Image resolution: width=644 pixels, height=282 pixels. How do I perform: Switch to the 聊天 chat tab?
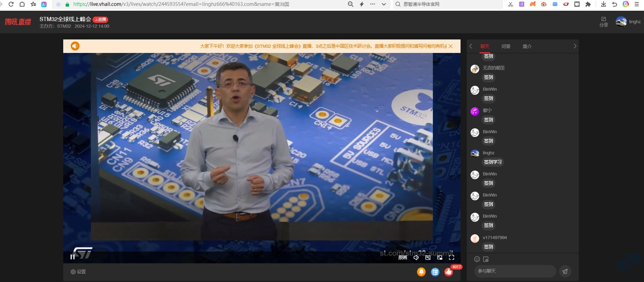tap(485, 46)
